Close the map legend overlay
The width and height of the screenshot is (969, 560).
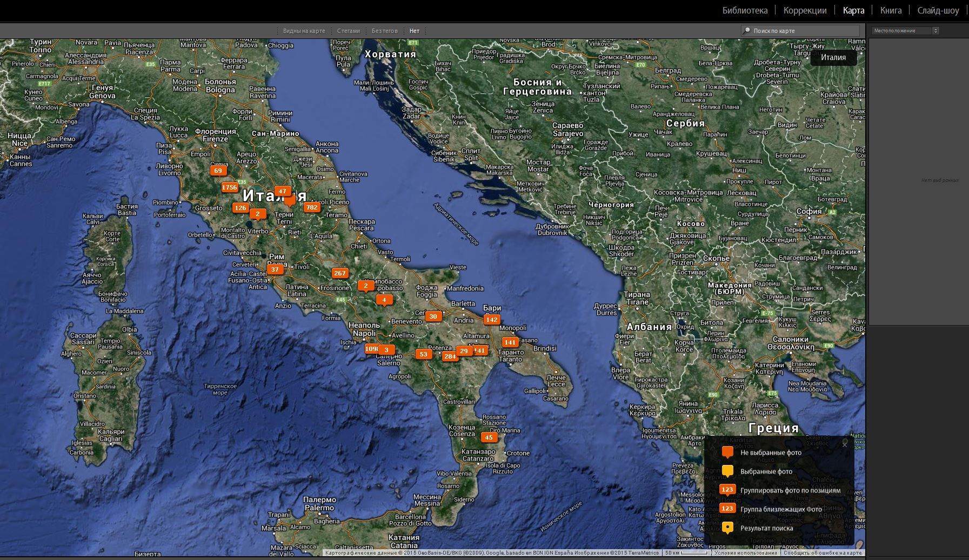pos(845,444)
